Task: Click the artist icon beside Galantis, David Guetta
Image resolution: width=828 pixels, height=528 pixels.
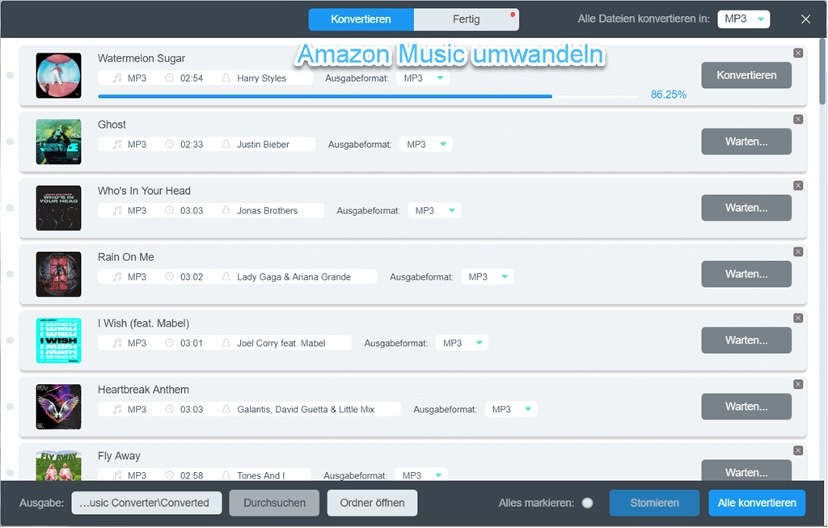Action: [226, 409]
